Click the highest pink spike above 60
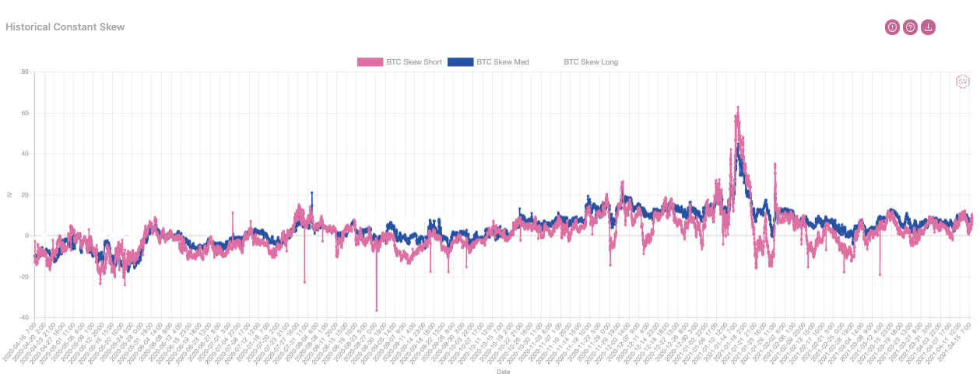Image resolution: width=980 pixels, height=374 pixels. point(737,108)
